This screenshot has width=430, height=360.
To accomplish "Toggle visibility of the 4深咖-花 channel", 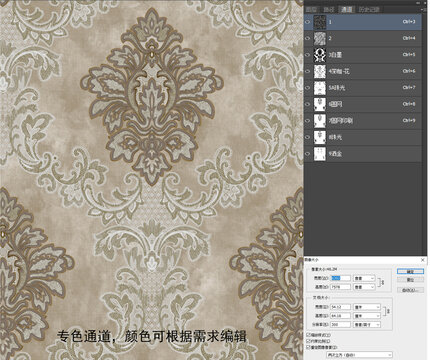I will (x=307, y=71).
